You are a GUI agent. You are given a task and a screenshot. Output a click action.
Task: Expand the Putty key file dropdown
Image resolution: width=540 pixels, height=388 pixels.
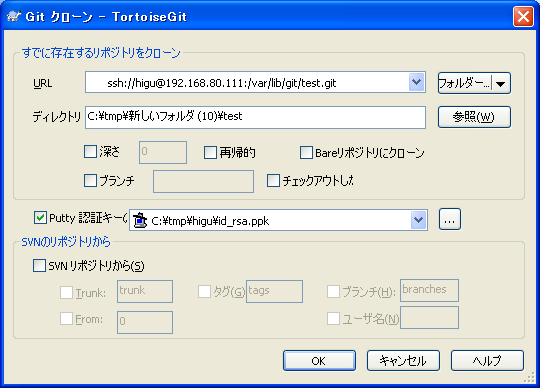click(x=419, y=220)
